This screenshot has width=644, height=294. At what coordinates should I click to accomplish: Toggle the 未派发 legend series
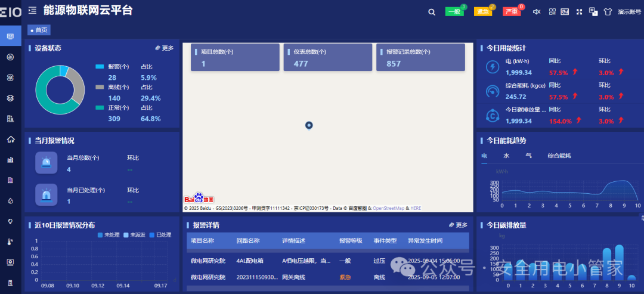coord(134,235)
